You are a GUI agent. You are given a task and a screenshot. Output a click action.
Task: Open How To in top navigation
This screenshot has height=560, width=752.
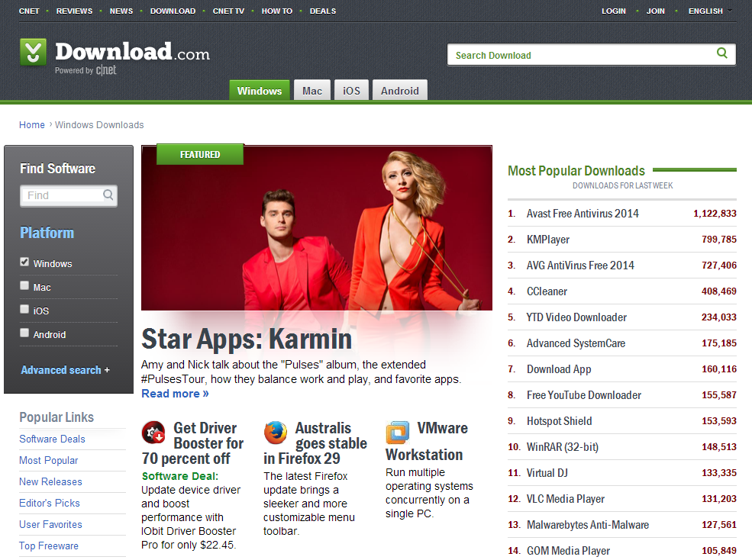(276, 11)
